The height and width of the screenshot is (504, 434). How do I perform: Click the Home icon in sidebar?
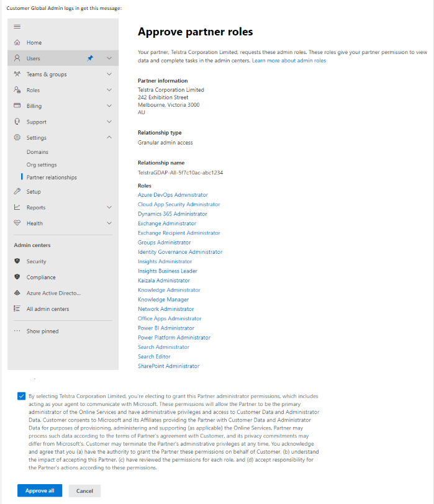click(x=17, y=43)
